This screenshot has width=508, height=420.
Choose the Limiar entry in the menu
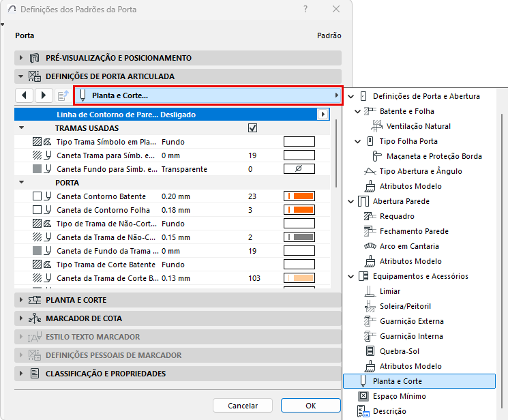coord(390,291)
